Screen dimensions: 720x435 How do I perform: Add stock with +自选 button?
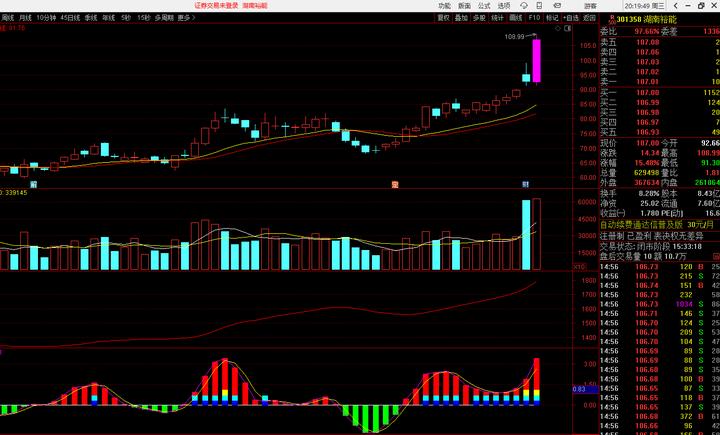(571, 17)
